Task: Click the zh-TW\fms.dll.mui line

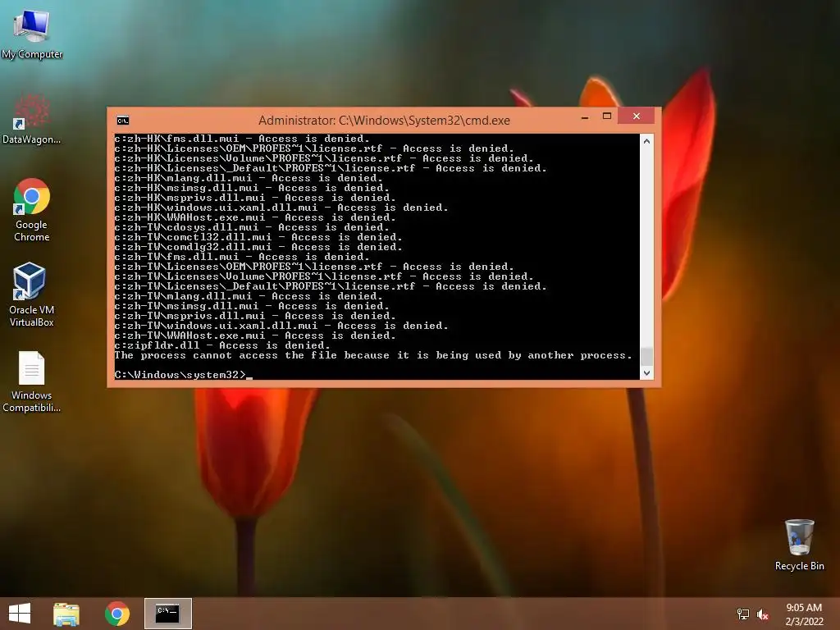Action: click(x=242, y=257)
